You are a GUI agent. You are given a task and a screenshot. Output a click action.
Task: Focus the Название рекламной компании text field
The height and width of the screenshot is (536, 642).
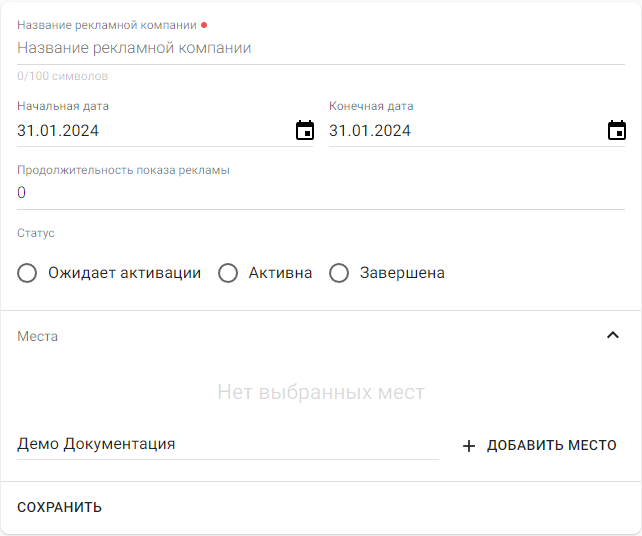coord(321,48)
